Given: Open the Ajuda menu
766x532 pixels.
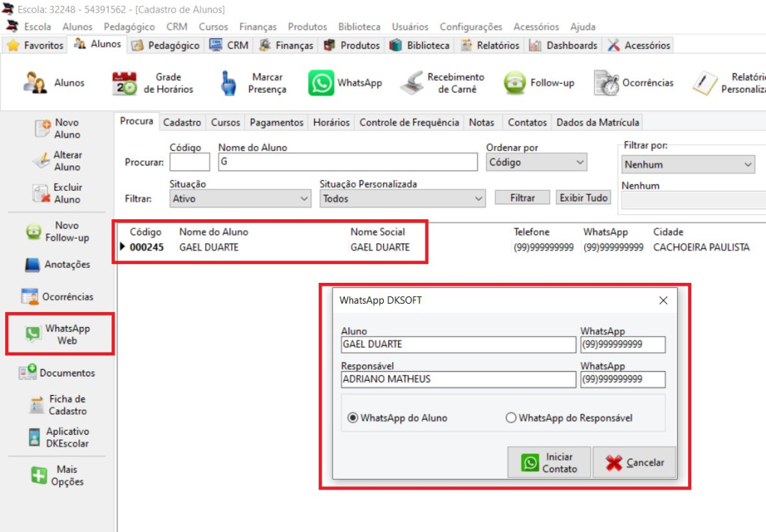Looking at the screenshot, I should click(x=583, y=27).
